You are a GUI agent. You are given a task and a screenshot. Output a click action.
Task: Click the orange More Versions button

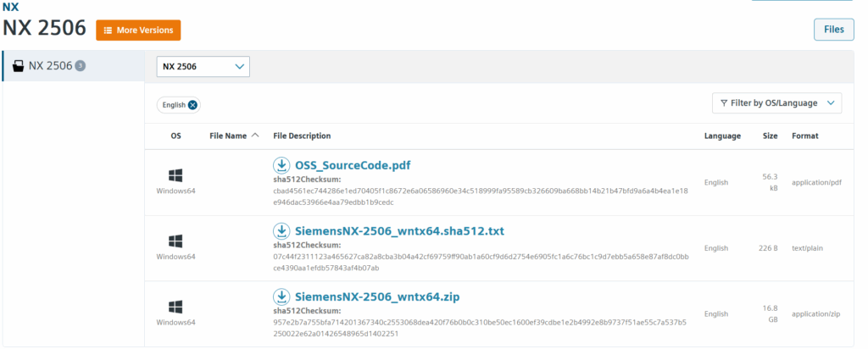pyautogui.click(x=138, y=30)
